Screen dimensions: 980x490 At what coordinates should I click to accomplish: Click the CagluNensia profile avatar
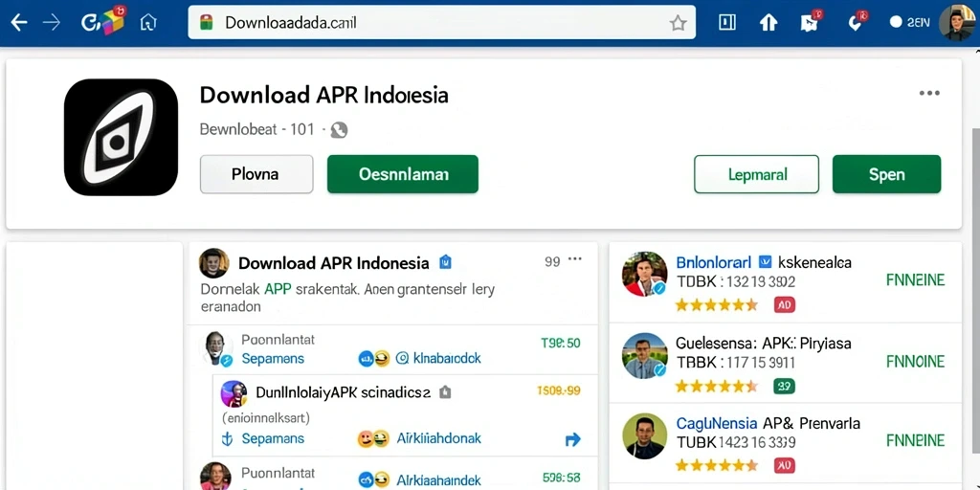pos(645,436)
